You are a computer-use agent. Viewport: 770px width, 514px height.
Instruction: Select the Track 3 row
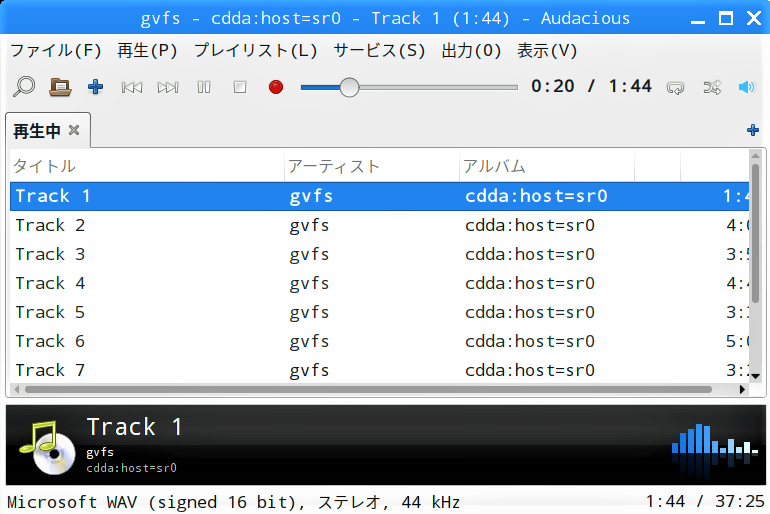pyautogui.click(x=379, y=254)
